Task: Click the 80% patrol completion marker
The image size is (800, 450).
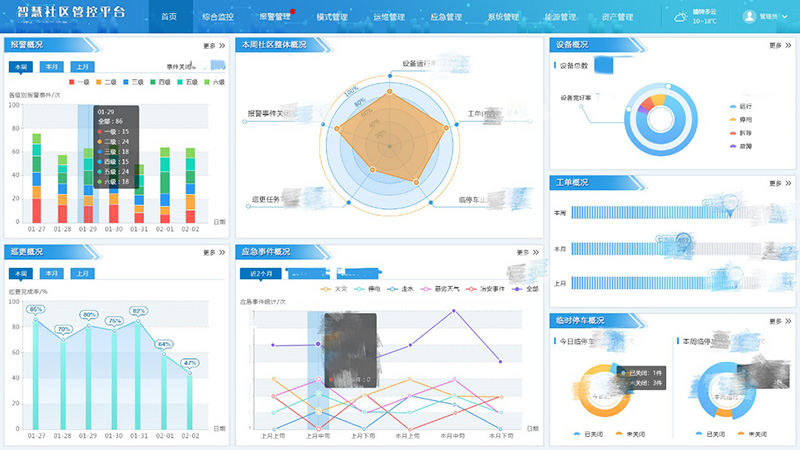Action: (89, 315)
